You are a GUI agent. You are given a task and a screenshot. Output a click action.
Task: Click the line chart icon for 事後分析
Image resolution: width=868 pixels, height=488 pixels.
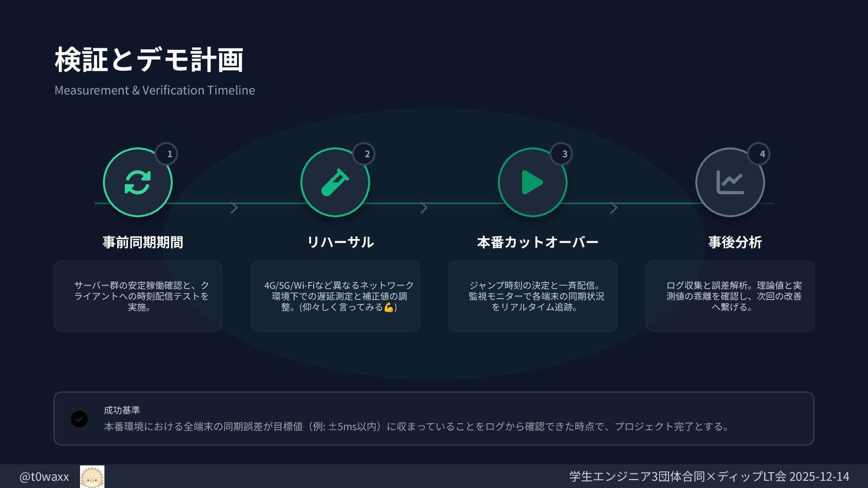[x=730, y=183]
